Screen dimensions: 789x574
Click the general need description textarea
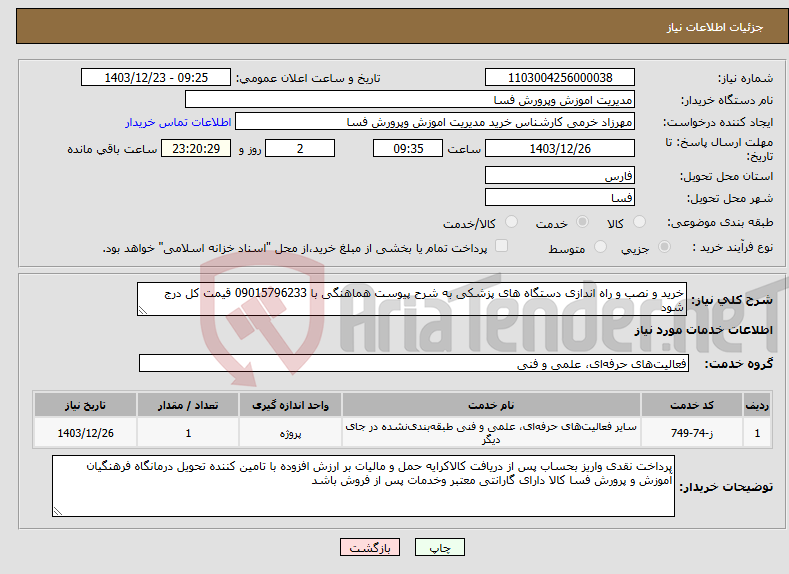412,299
